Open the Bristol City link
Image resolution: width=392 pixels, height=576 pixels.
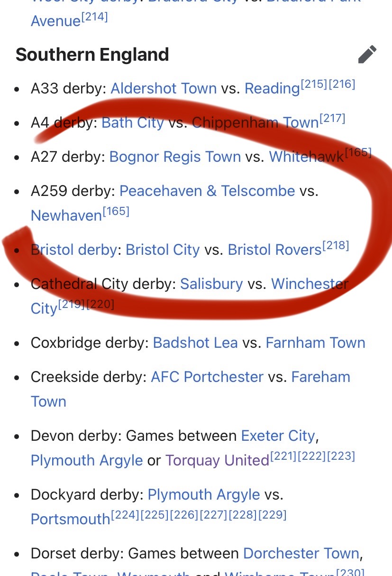(163, 250)
